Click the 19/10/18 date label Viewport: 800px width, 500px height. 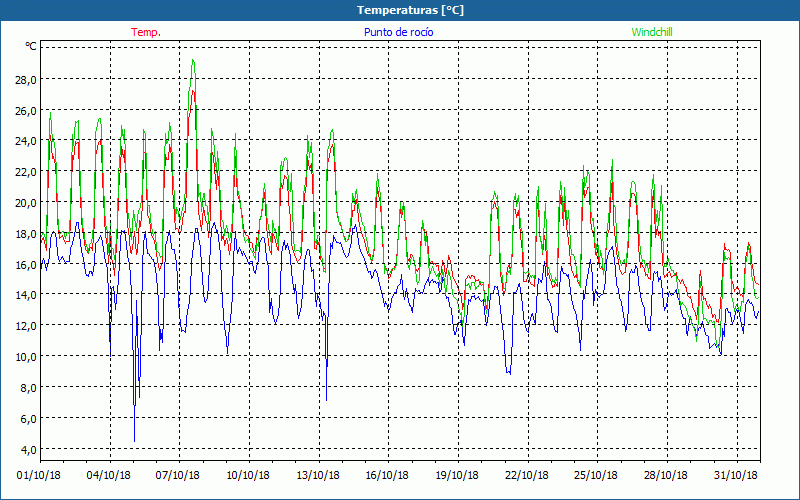[x=457, y=476]
